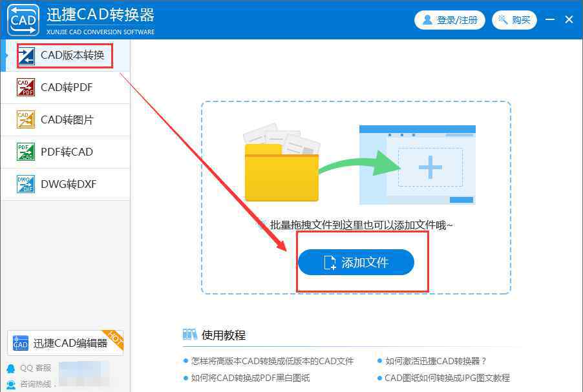Click the 批量拖拽文件到这里也可以添加文件哦~ hint text
The image size is (583, 392).
point(361,225)
